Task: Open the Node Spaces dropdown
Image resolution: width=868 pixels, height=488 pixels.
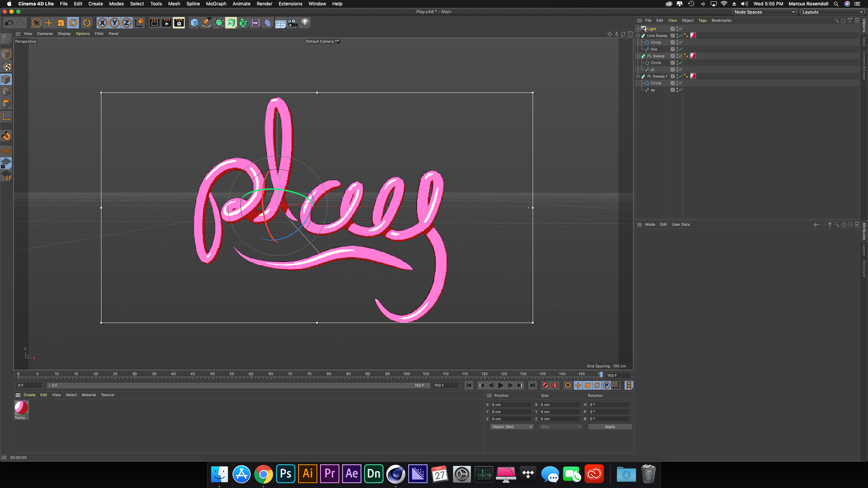Action: coord(764,12)
